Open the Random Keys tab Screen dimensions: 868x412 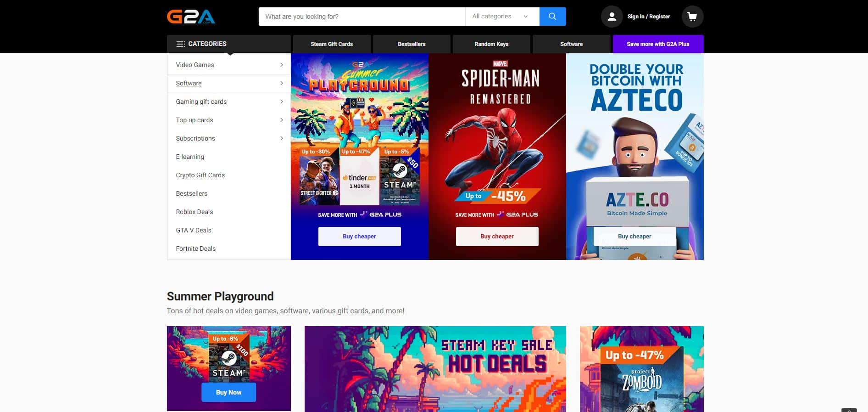(491, 44)
